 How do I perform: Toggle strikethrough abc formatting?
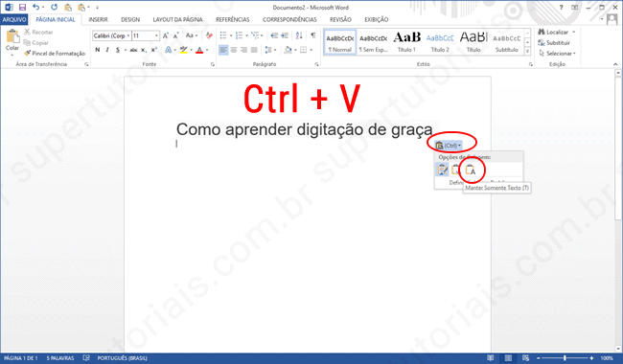tap(133, 50)
